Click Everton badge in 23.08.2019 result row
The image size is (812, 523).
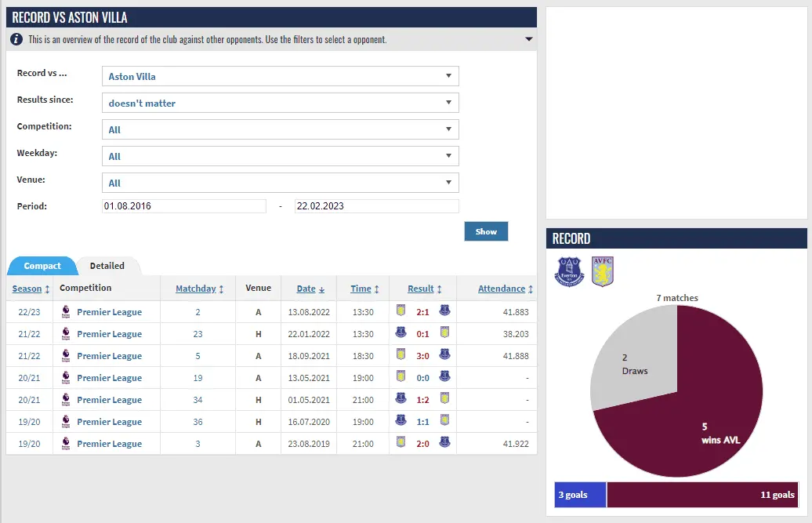click(444, 442)
